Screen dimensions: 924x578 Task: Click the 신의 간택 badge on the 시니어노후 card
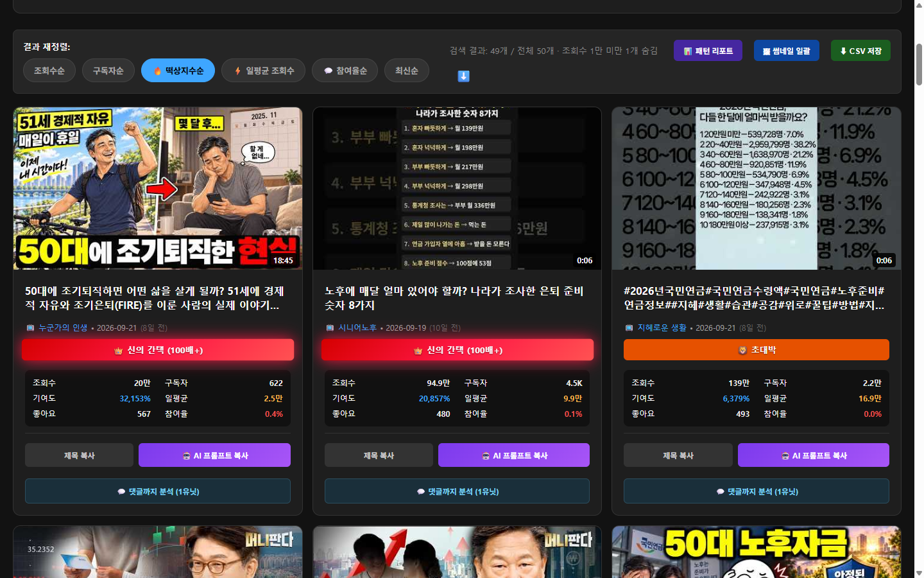(x=458, y=350)
